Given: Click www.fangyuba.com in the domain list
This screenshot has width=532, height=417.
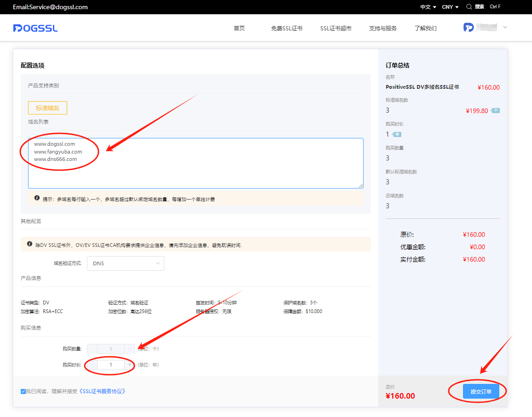Looking at the screenshot, I should tap(58, 152).
